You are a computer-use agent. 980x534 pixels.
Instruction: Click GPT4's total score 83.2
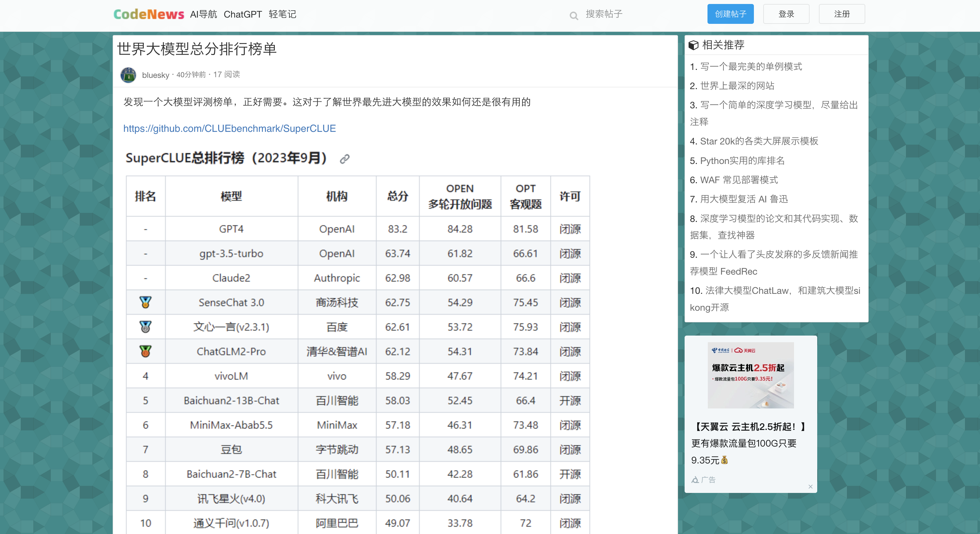pos(398,229)
